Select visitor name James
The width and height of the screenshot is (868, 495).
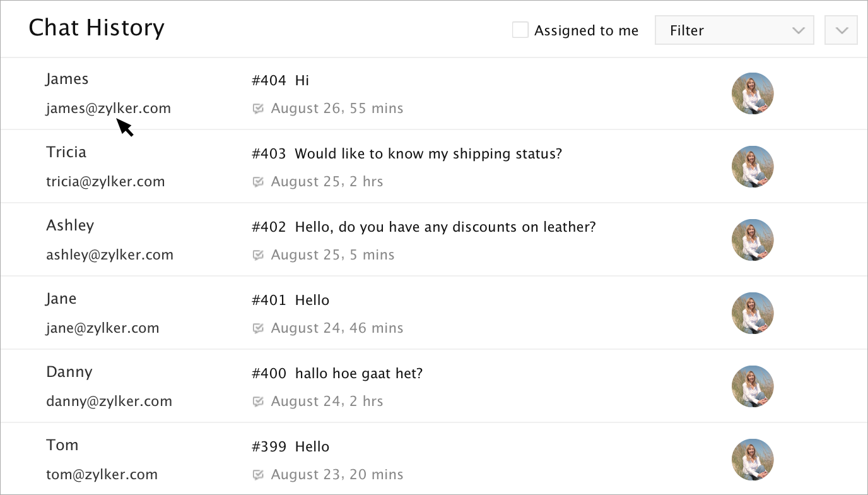pos(67,79)
